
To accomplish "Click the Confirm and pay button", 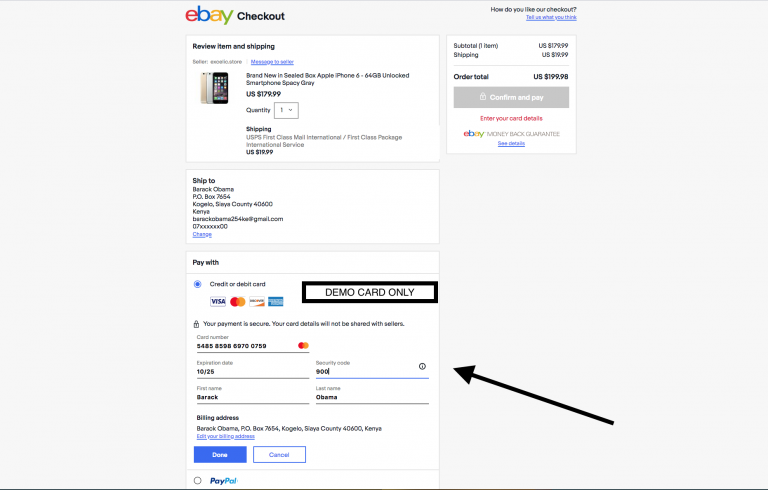I will pos(511,97).
